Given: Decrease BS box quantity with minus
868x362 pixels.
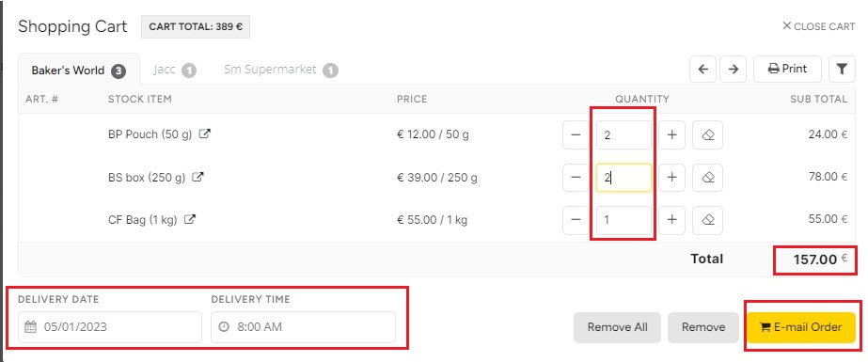Looking at the screenshot, I should pyautogui.click(x=576, y=178).
